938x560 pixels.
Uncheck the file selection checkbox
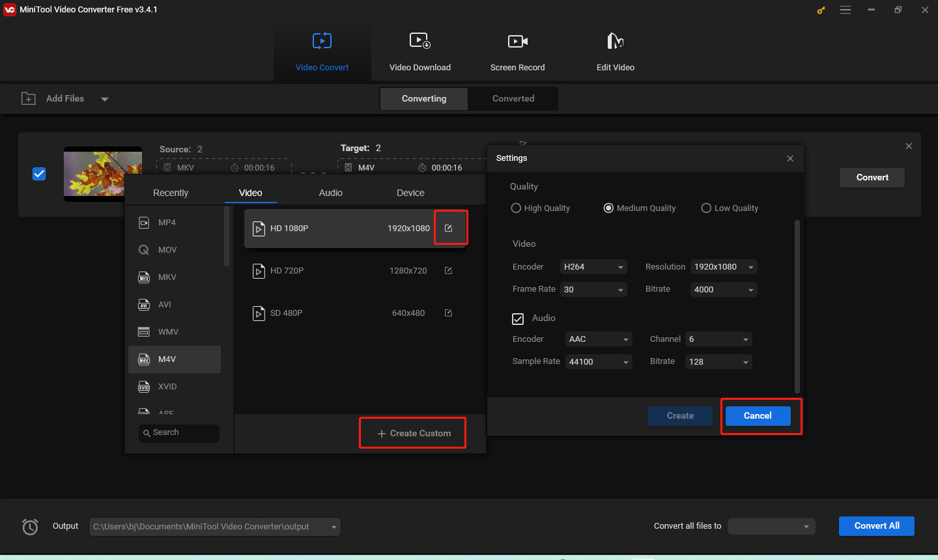click(39, 174)
